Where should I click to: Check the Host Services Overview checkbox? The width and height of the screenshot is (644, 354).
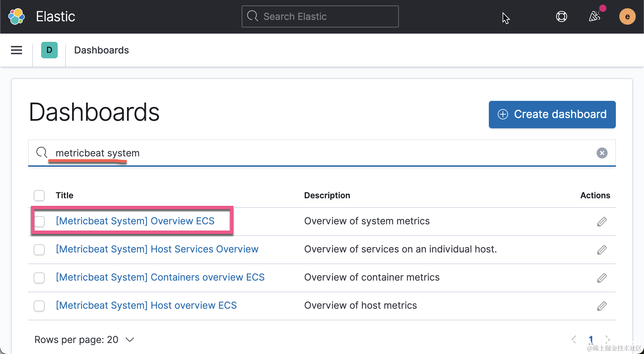(39, 250)
